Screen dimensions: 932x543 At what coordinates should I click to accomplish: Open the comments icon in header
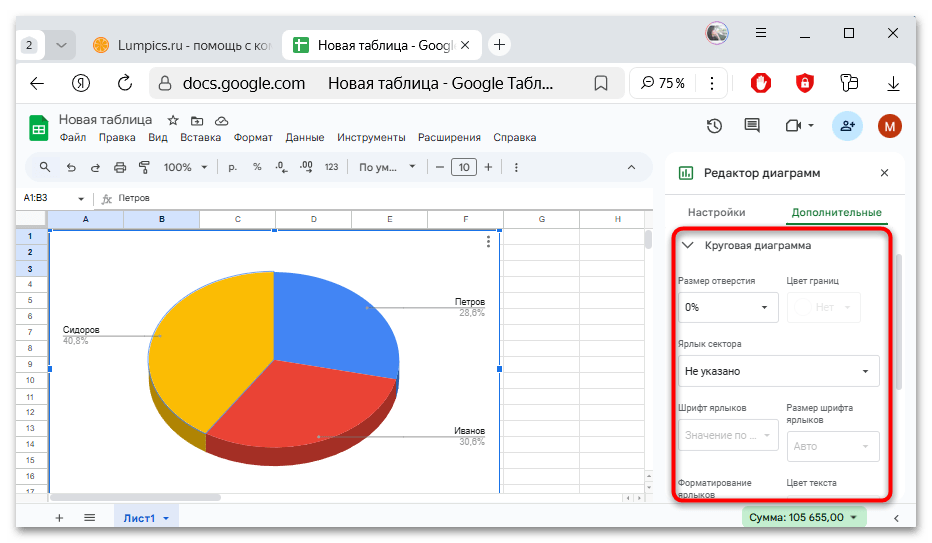752,125
